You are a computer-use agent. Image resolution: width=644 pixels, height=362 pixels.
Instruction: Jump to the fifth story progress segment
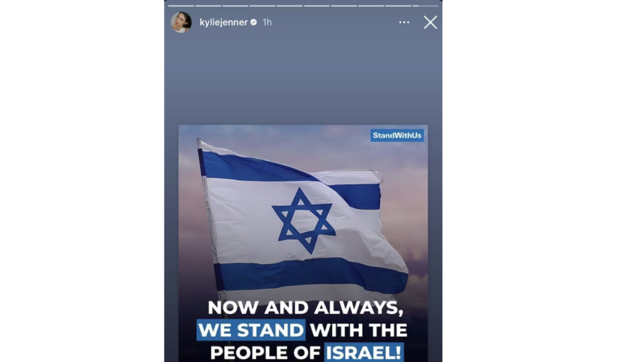pyautogui.click(x=289, y=6)
